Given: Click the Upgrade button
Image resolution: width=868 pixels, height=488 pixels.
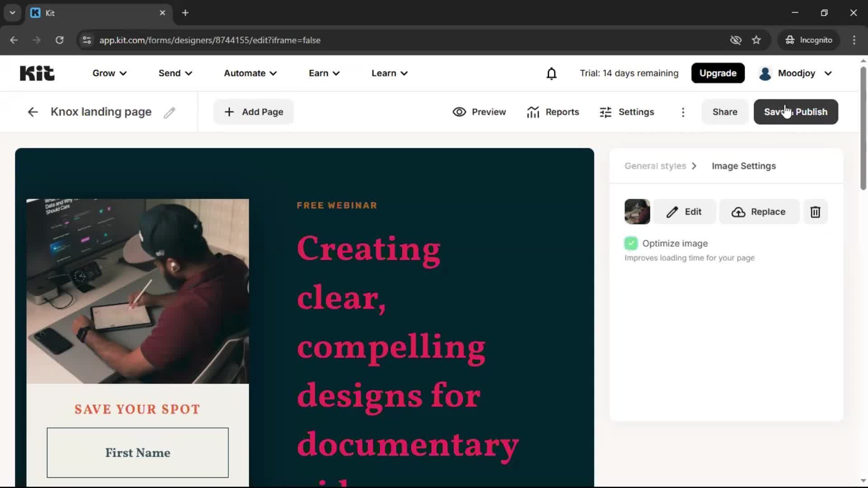Looking at the screenshot, I should (x=718, y=73).
